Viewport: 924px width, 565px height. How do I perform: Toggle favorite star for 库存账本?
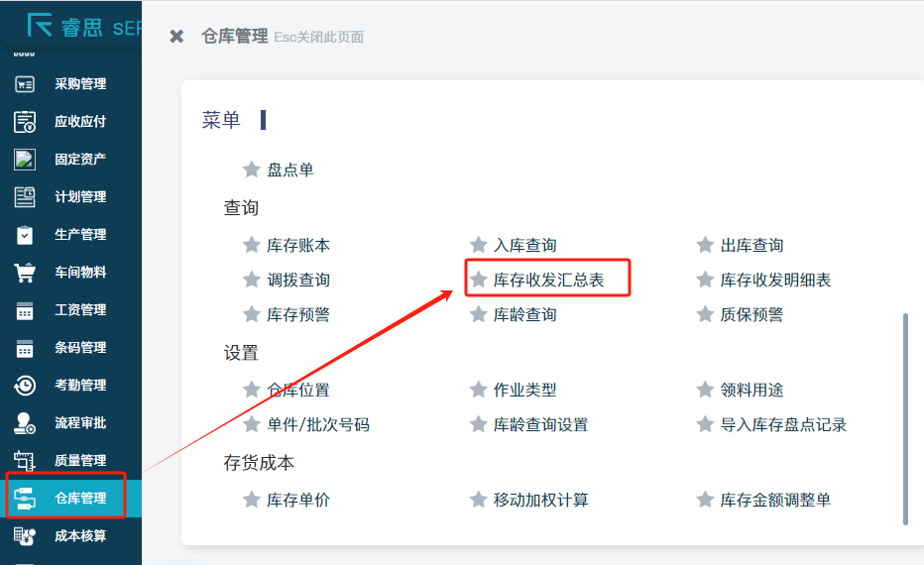point(252,245)
